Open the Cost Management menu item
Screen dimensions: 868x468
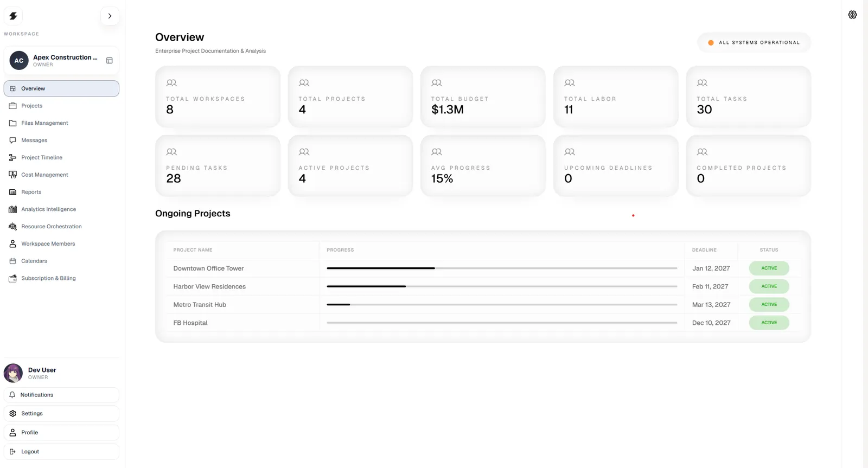point(61,175)
